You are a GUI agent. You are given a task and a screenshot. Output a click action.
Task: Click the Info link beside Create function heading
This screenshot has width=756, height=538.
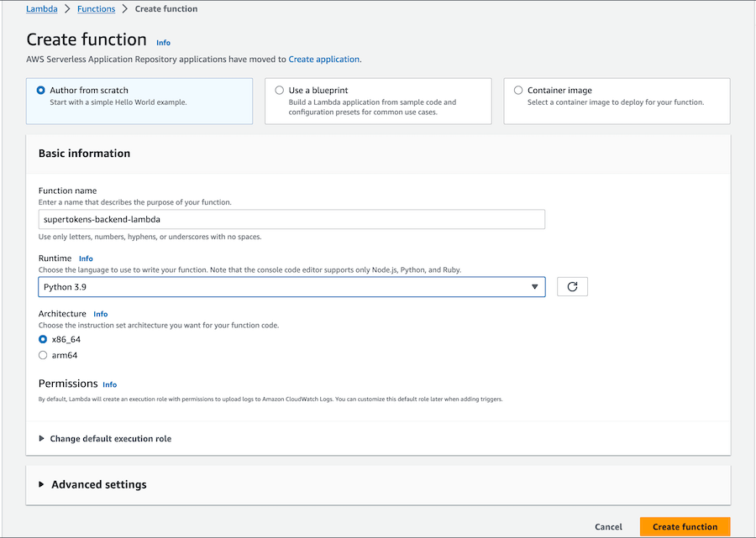163,42
